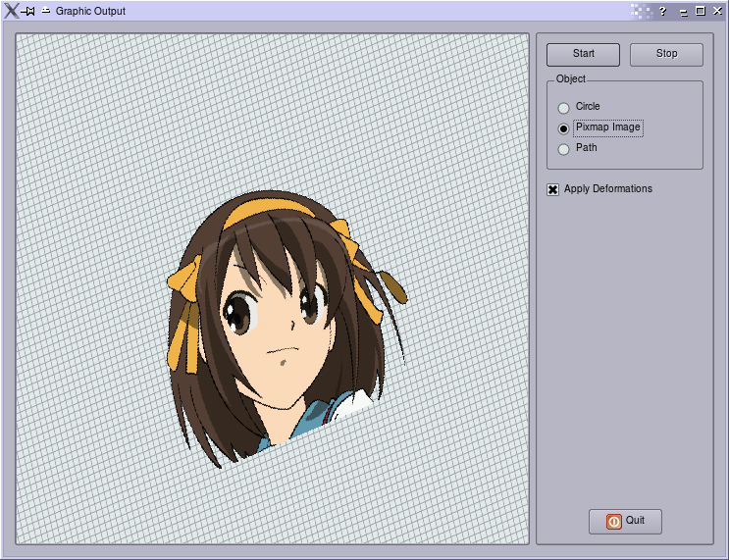Click the Start button
The height and width of the screenshot is (560, 729).
click(x=583, y=55)
